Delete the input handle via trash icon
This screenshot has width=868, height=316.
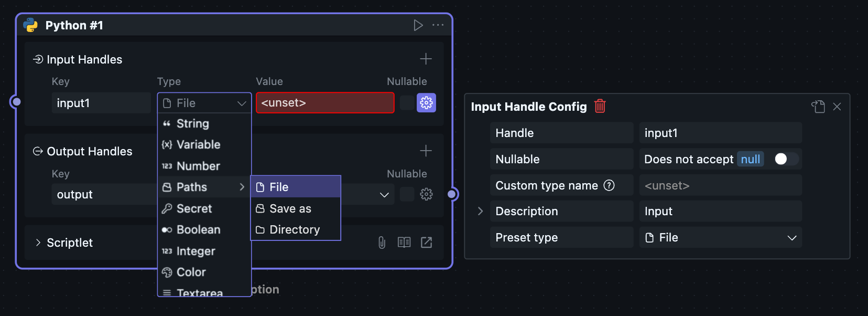point(600,107)
